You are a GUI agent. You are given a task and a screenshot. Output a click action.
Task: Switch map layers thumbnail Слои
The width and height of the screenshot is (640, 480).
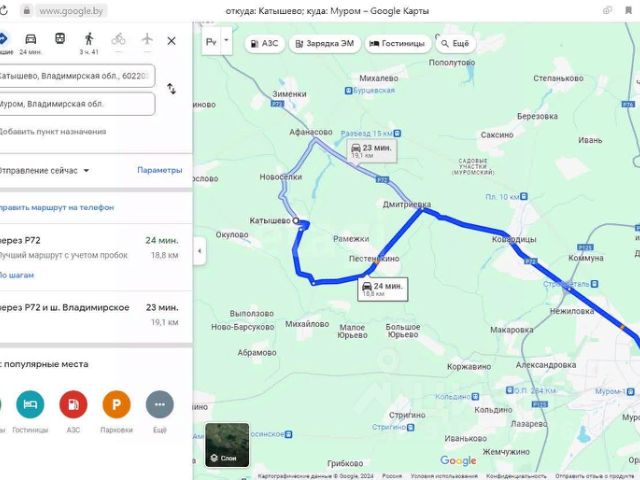(227, 445)
